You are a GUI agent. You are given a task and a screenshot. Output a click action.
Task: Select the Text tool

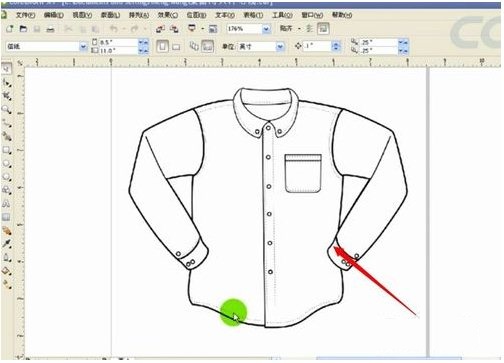tap(6, 204)
